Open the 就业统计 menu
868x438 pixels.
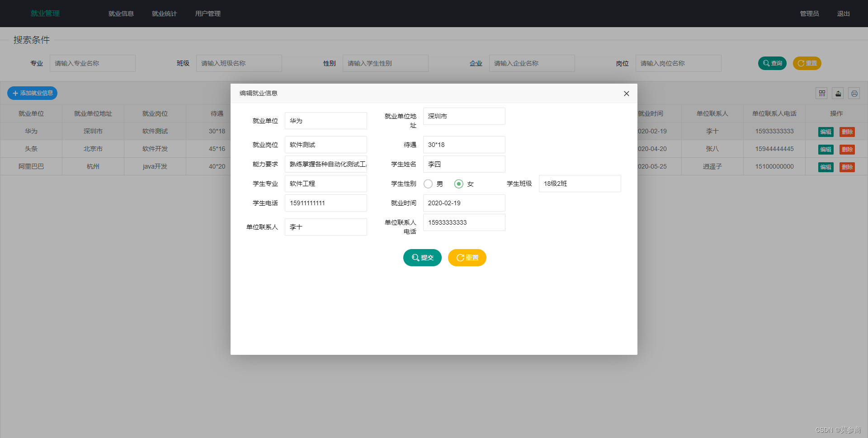click(x=165, y=14)
